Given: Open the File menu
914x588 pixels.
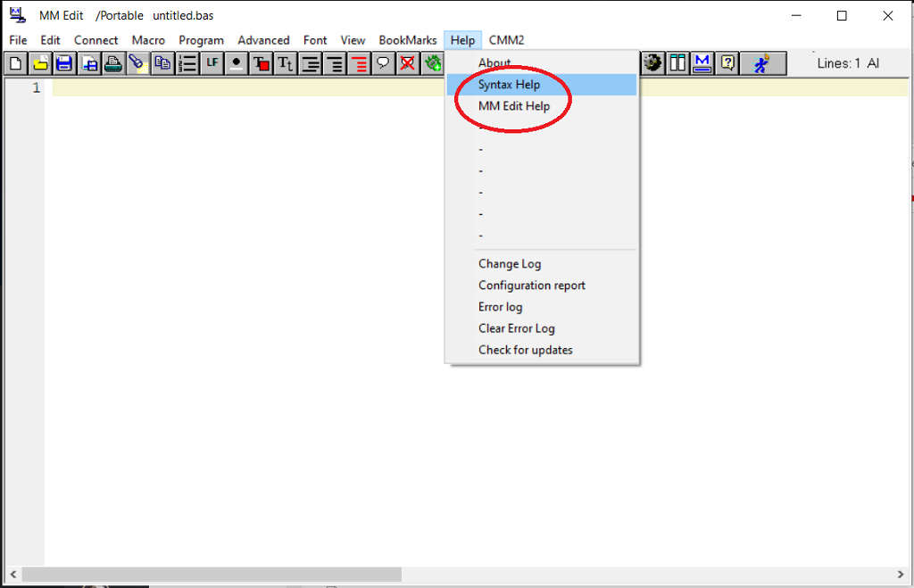Looking at the screenshot, I should pos(18,40).
